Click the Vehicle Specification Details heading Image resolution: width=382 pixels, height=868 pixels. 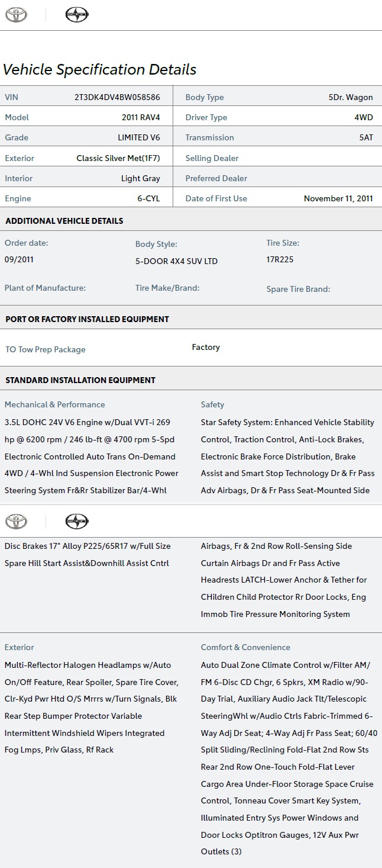[x=99, y=69]
